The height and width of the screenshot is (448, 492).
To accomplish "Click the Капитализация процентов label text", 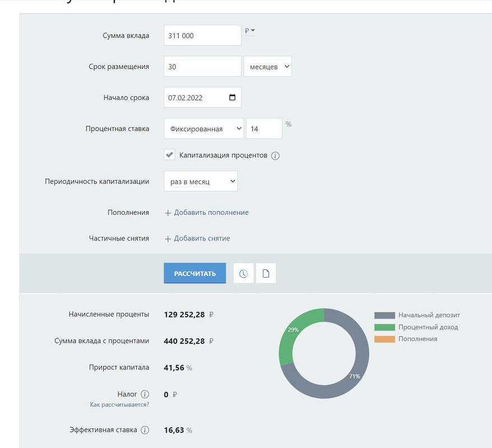I will click(x=223, y=155).
